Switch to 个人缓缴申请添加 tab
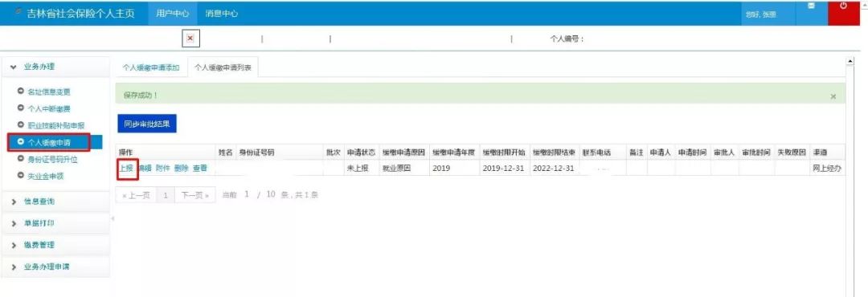This screenshot has height=297, width=868. point(151,67)
